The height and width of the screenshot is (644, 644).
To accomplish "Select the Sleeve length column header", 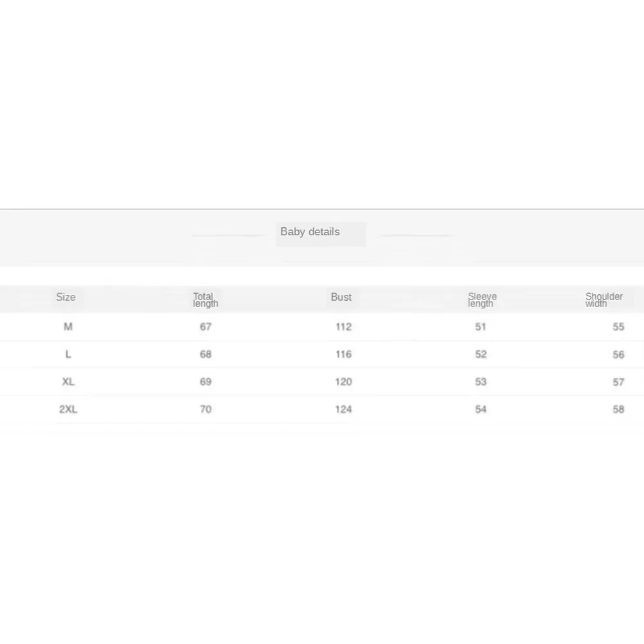I will pyautogui.click(x=482, y=300).
